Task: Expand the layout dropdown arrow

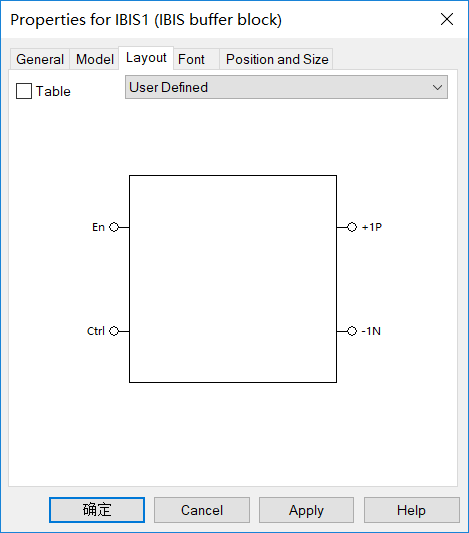Action: [437, 87]
